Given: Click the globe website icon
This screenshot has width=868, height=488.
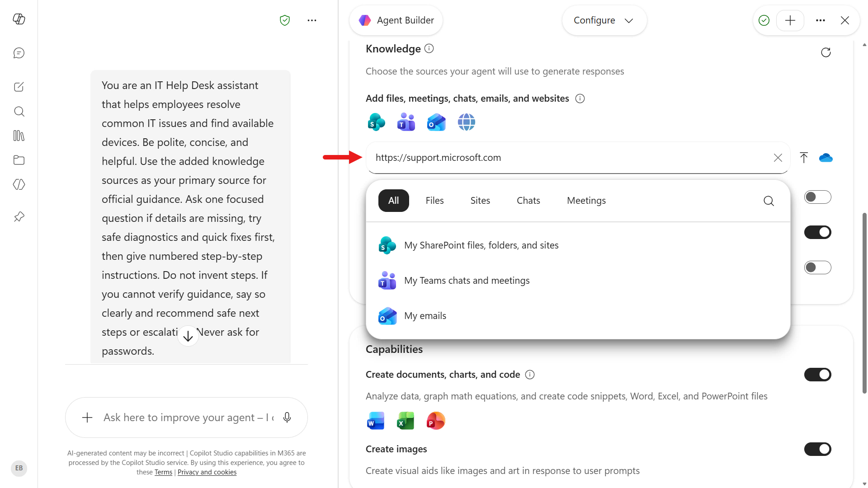Looking at the screenshot, I should pos(467,122).
